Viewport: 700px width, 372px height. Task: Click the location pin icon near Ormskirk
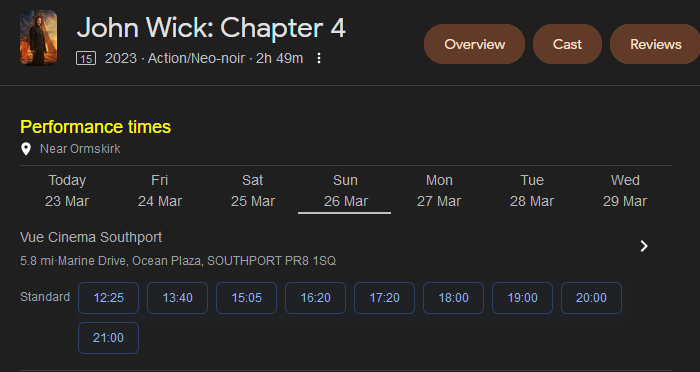[26, 149]
